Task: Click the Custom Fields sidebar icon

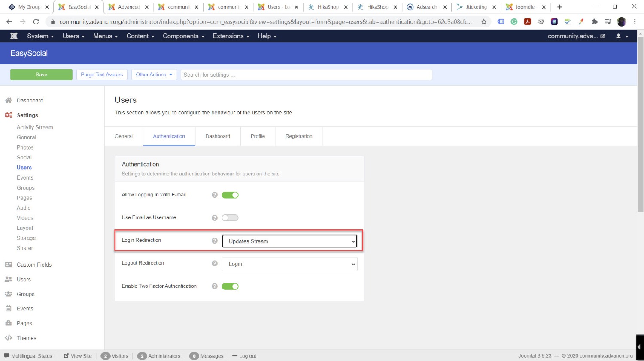Action: pos(8,265)
